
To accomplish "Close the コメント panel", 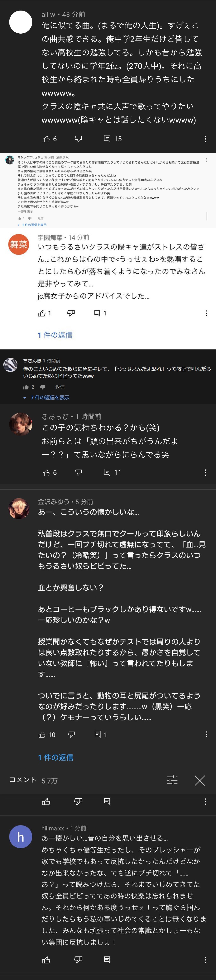I will [x=200, y=781].
